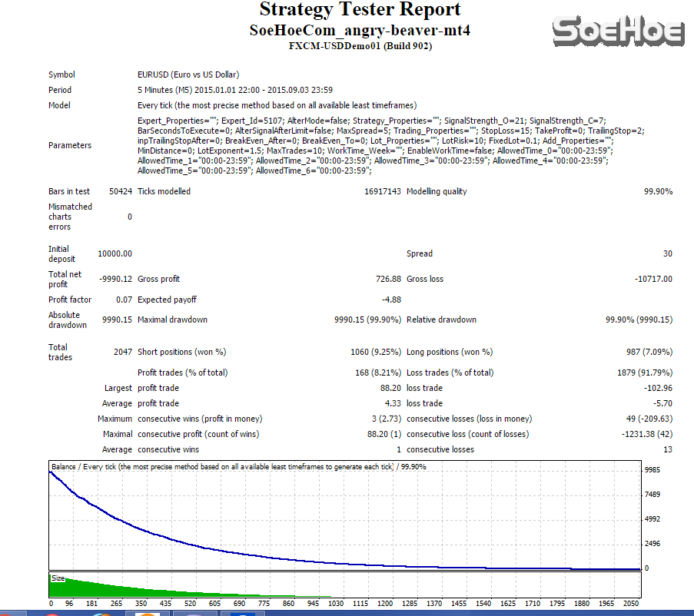This screenshot has height=616, width=694.
Task: Click the green Size volume histogram
Action: [115, 588]
